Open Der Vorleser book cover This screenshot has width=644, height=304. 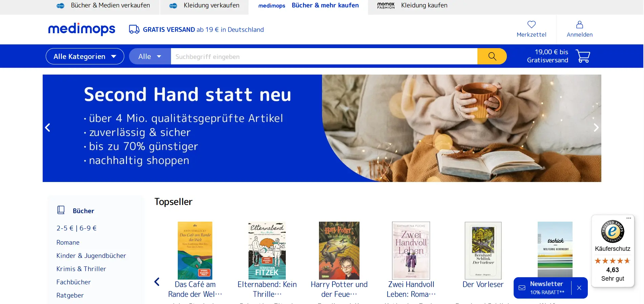(x=483, y=250)
